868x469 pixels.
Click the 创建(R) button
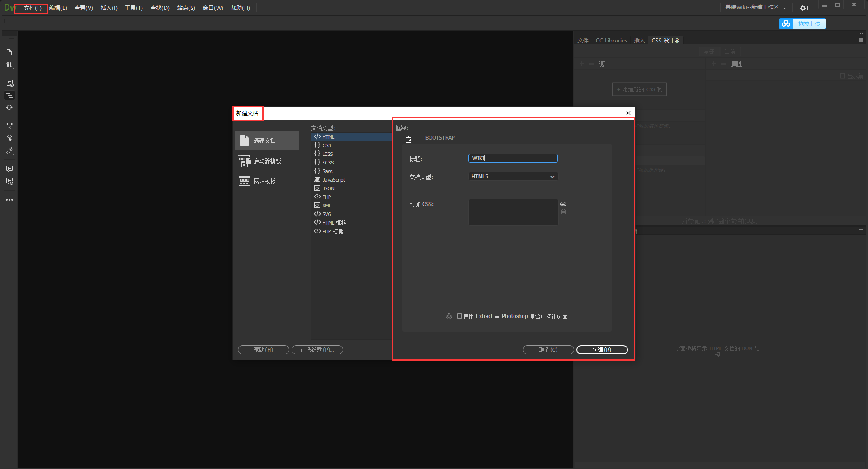(602, 350)
